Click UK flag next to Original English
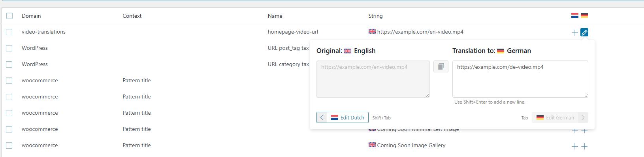The image size is (644, 157). click(x=348, y=51)
